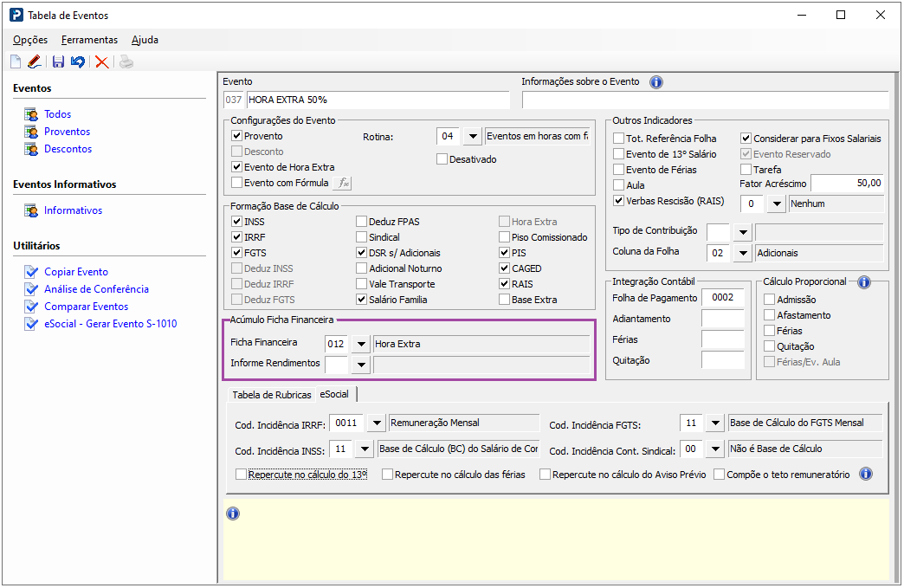Open the Ajuda menu
The image size is (904, 588).
tap(145, 40)
